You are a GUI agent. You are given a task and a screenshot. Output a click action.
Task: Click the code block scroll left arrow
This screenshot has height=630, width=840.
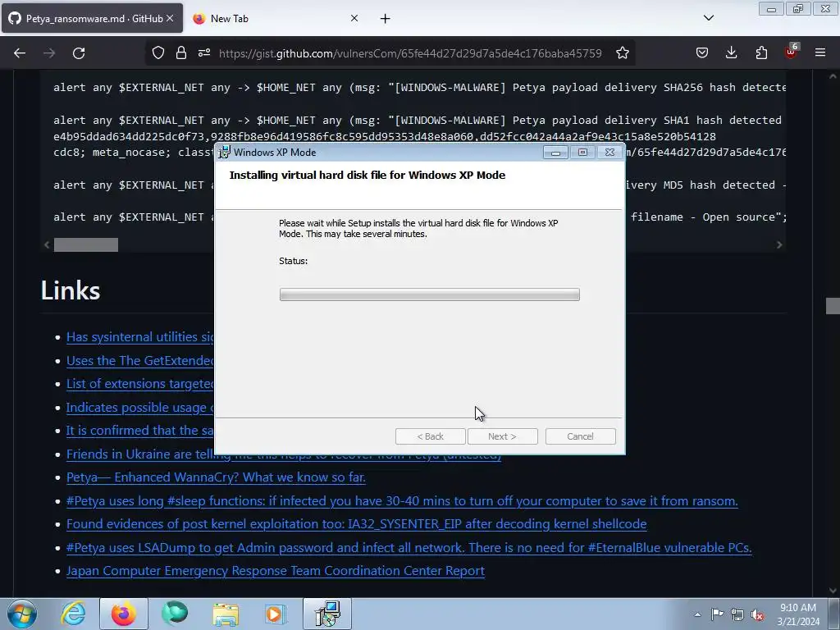point(47,244)
